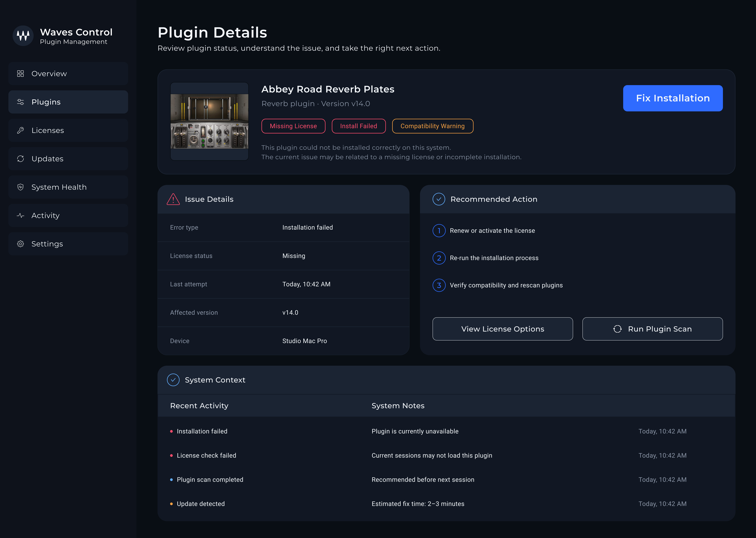Click the Plugins sliders icon
756x538 pixels.
click(x=20, y=102)
